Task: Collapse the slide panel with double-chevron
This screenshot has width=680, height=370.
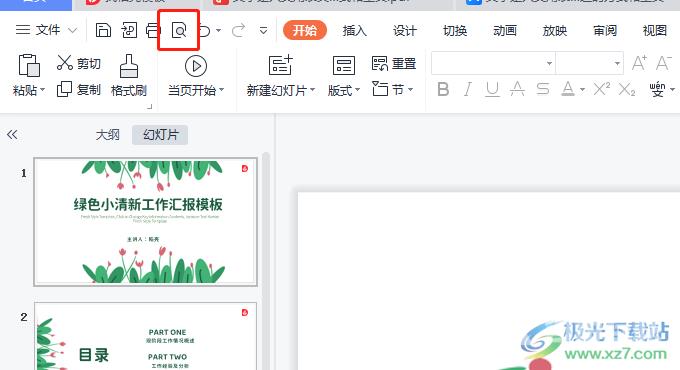Action: (12, 134)
